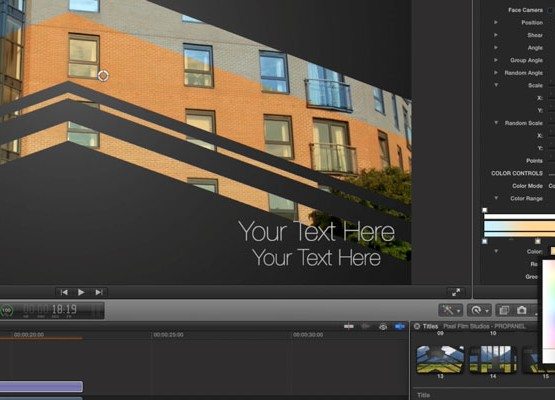
Task: Click the purple title clip in timeline
Action: tap(41, 387)
